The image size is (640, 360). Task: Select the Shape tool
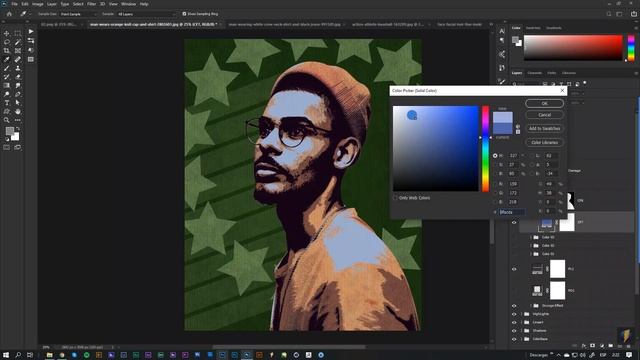click(x=7, y=111)
